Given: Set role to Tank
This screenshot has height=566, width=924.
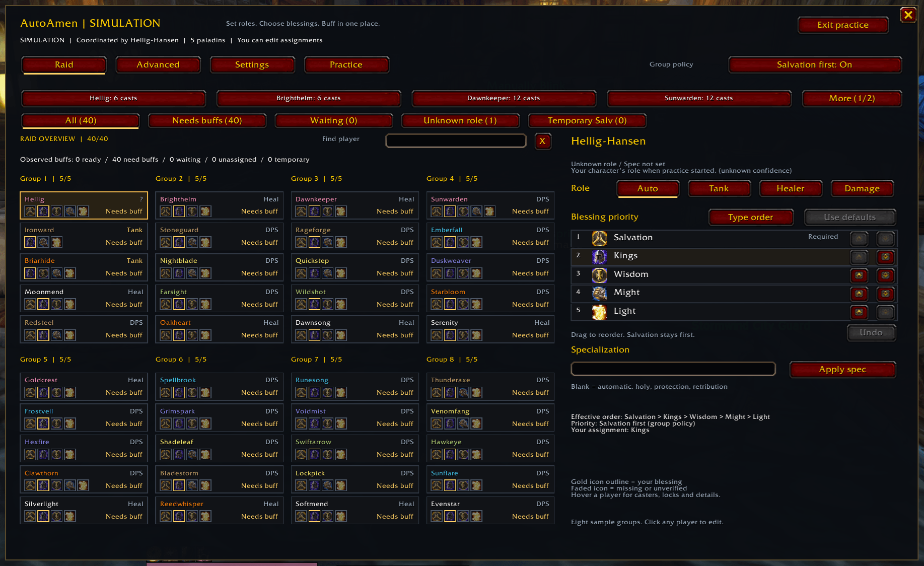Looking at the screenshot, I should pyautogui.click(x=719, y=189).
